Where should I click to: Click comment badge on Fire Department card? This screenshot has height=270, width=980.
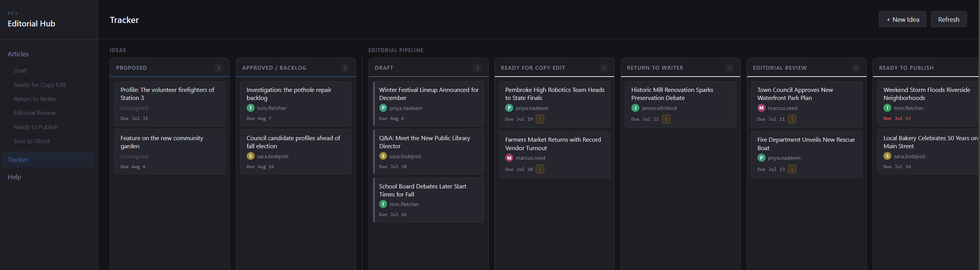(792, 169)
